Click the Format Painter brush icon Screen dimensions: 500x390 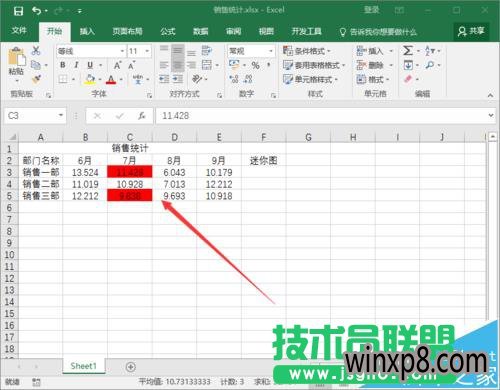(36, 79)
